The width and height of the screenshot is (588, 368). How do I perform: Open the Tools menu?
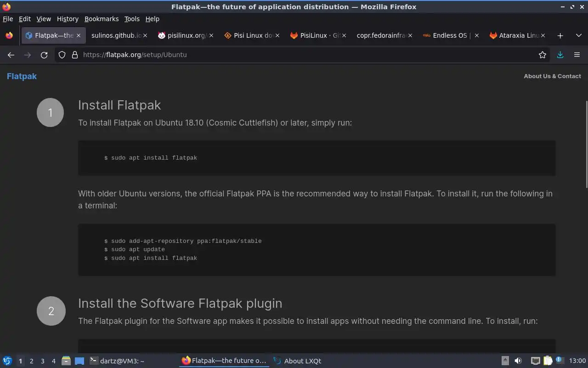pos(132,19)
